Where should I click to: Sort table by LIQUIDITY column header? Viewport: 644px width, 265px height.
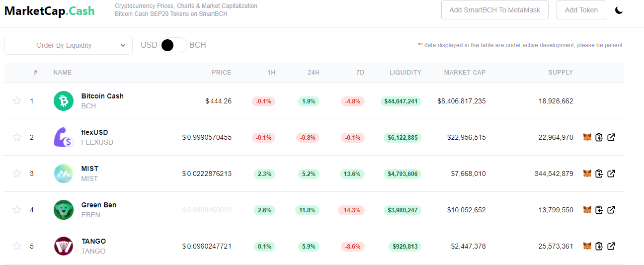click(x=405, y=73)
